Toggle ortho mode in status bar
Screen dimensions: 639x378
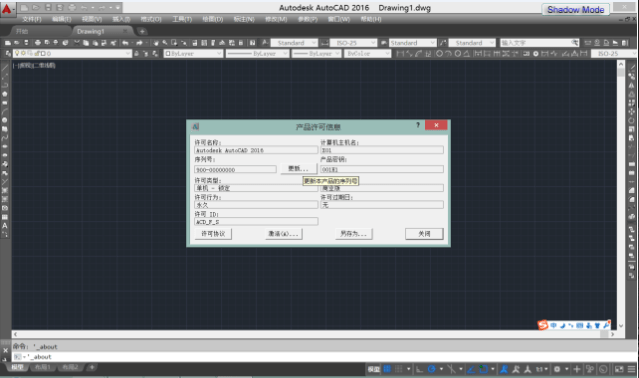pos(419,369)
